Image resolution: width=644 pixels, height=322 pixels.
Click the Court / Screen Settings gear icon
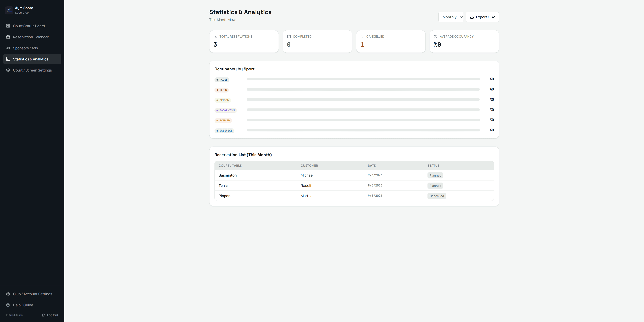(8, 70)
